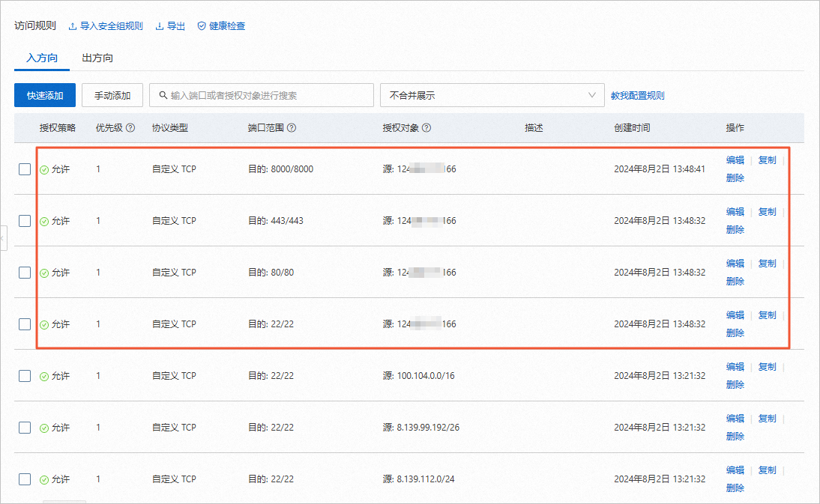820x504 pixels.
Task: Click the search magnifier icon
Action: coord(163,96)
